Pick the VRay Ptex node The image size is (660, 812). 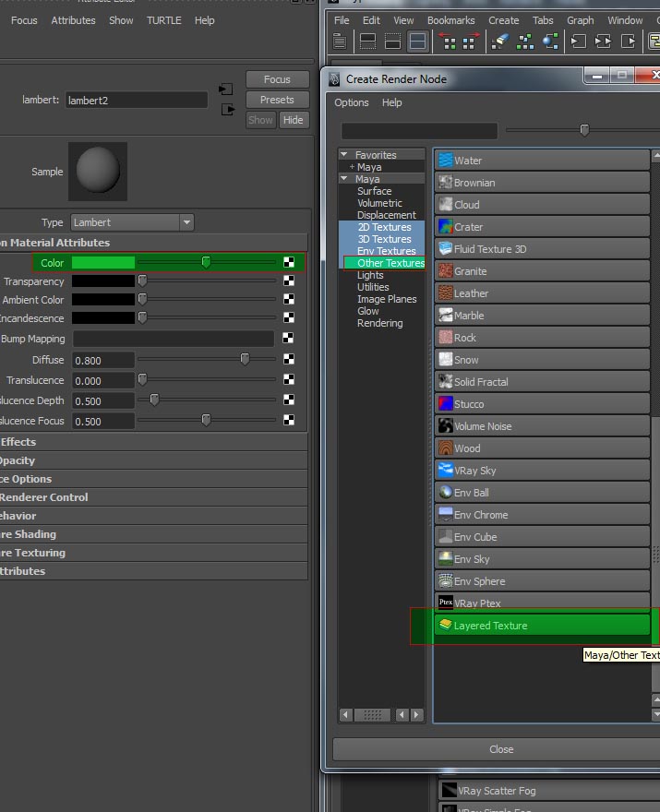click(542, 603)
